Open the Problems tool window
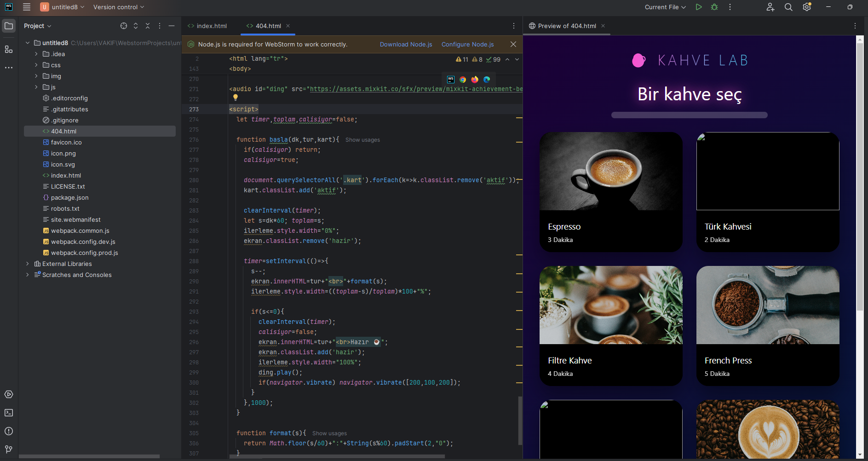The height and width of the screenshot is (461, 868). point(9,431)
